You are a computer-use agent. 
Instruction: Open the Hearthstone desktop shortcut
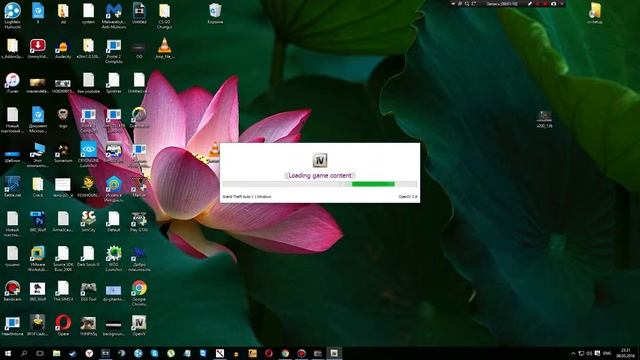(x=12, y=325)
